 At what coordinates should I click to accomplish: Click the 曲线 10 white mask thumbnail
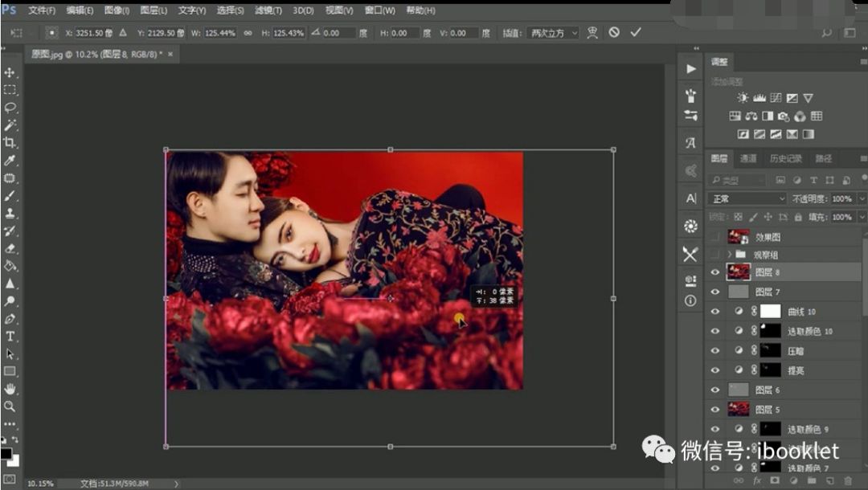(x=771, y=311)
